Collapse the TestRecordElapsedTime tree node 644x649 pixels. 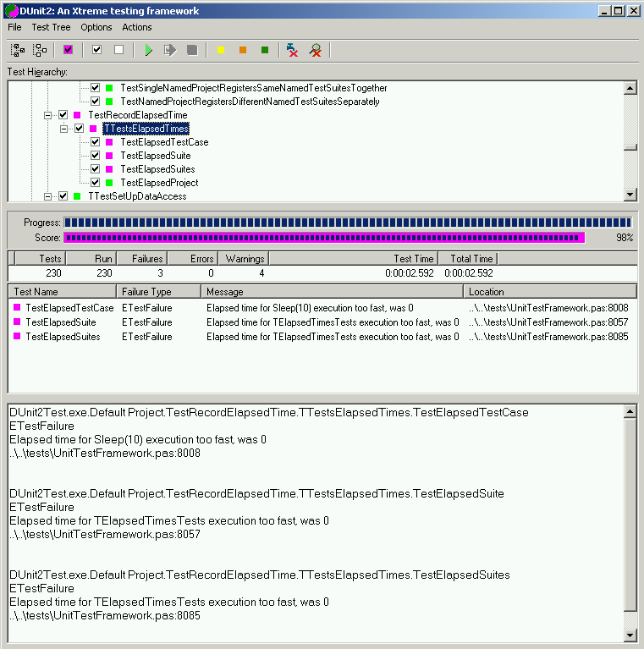point(47,115)
